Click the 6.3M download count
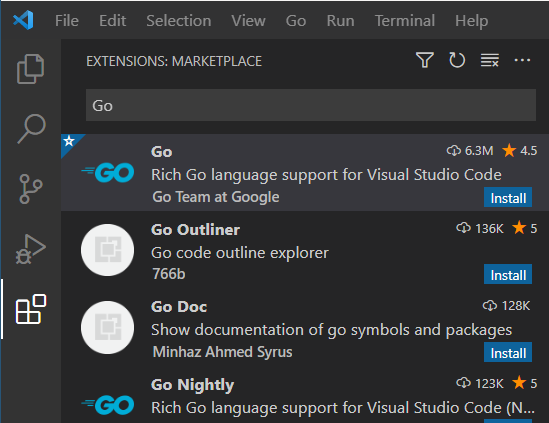549x423 pixels. 479,151
